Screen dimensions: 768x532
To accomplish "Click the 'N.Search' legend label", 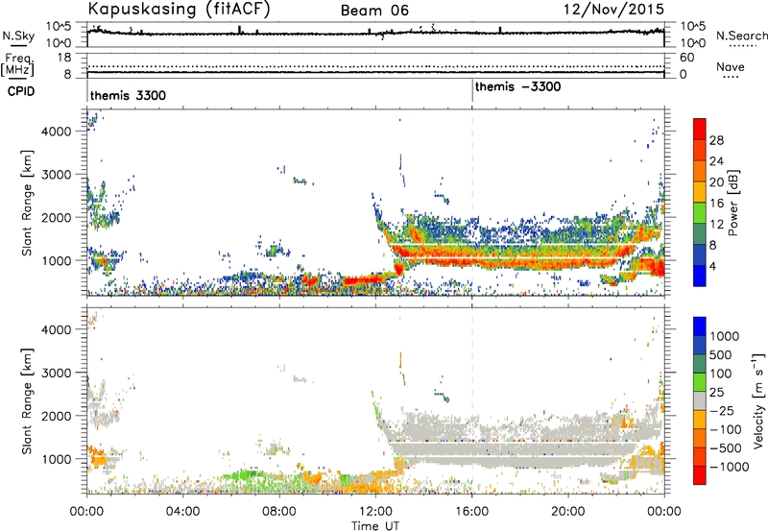I will [741, 36].
